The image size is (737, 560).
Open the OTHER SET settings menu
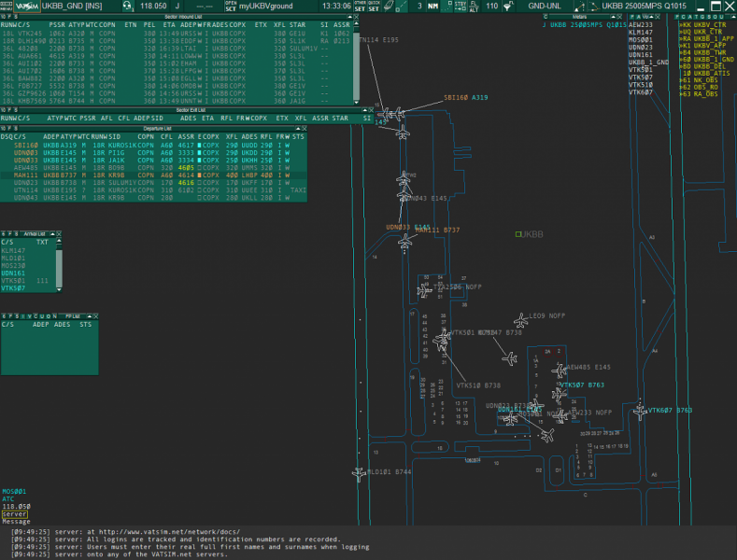(360, 6)
